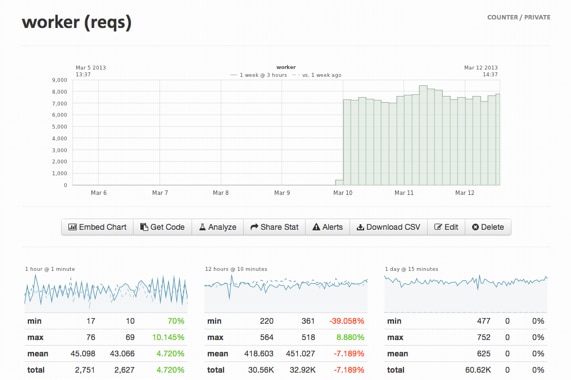Click the 451.027 mean value
Viewport: 571px width, 380px height.
click(300, 354)
